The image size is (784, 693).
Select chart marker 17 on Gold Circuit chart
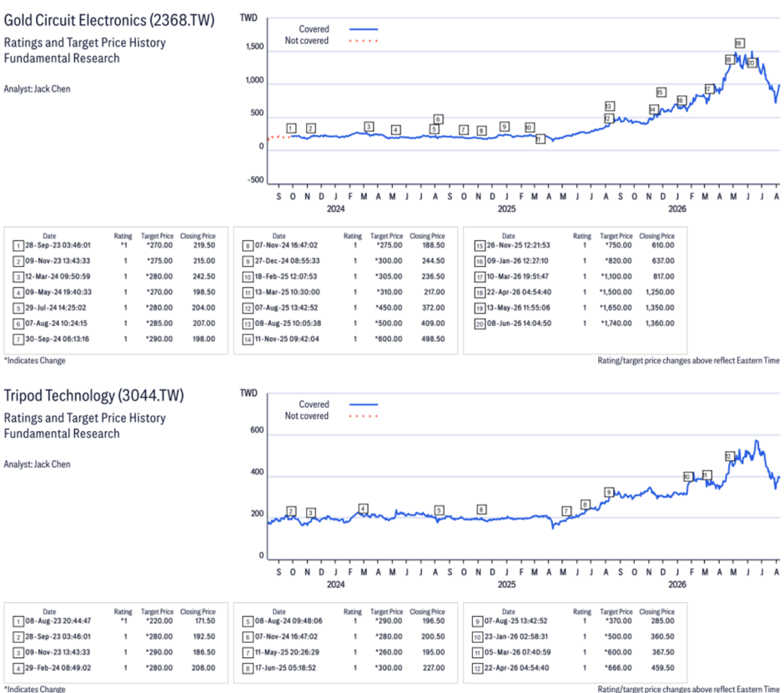pos(709,89)
